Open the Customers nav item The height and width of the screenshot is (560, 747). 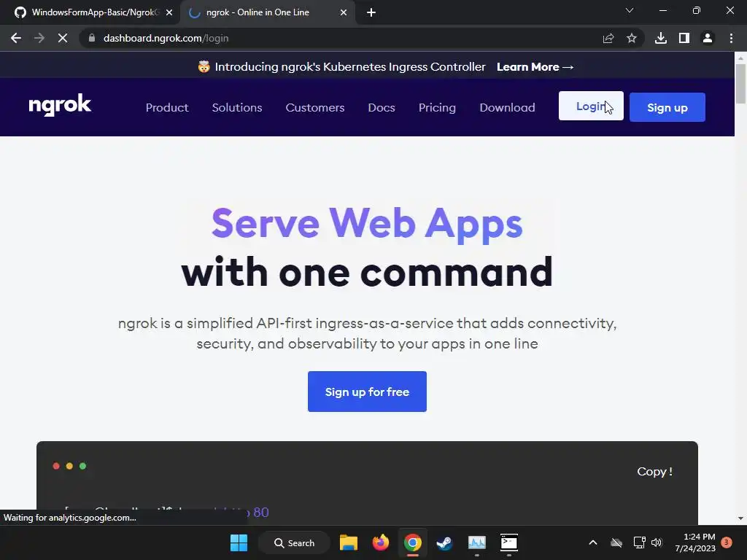coord(315,108)
